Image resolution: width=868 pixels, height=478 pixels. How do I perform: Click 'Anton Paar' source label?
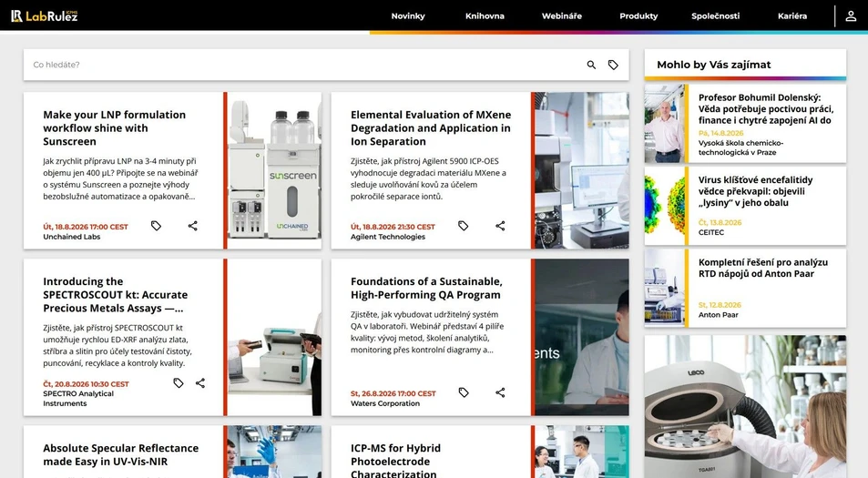pyautogui.click(x=718, y=315)
